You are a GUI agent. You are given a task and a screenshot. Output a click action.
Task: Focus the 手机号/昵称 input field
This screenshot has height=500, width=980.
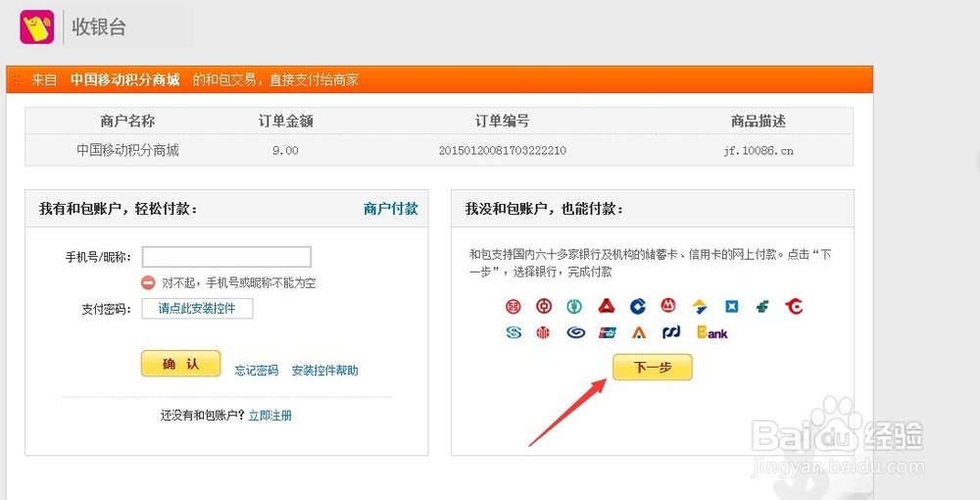tap(226, 257)
